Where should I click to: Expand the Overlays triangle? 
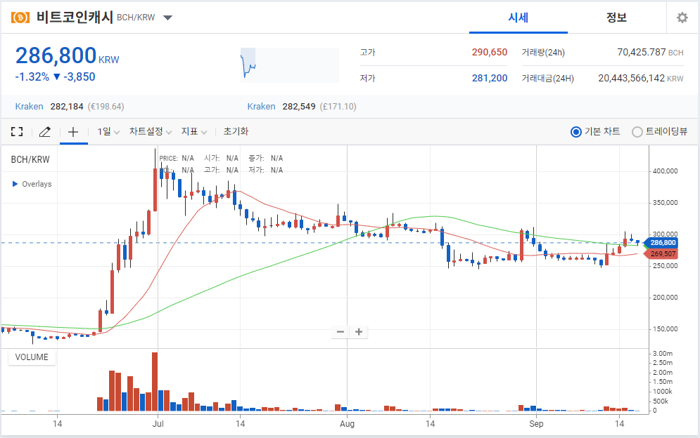15,184
